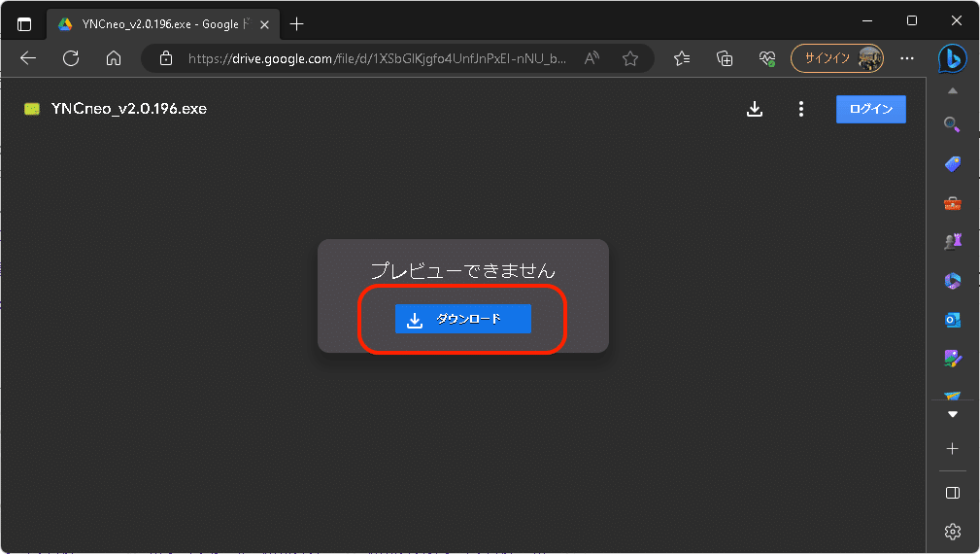The height and width of the screenshot is (554, 980).
Task: Open the Bing Copilot sidebar button
Action: pyautogui.click(x=952, y=58)
